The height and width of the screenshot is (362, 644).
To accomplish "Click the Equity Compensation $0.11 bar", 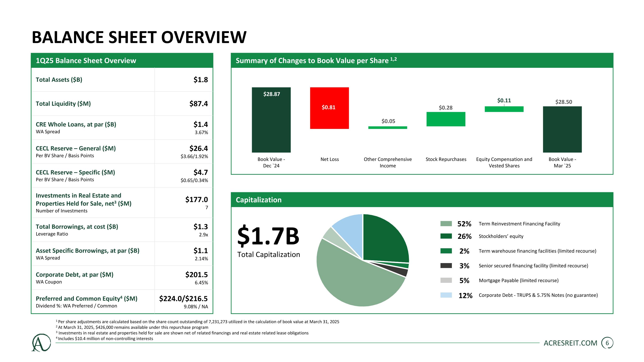I will [504, 109].
